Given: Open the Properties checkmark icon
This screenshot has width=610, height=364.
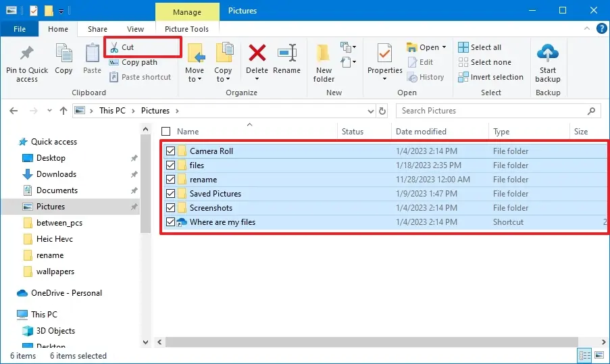Looking at the screenshot, I should [385, 53].
